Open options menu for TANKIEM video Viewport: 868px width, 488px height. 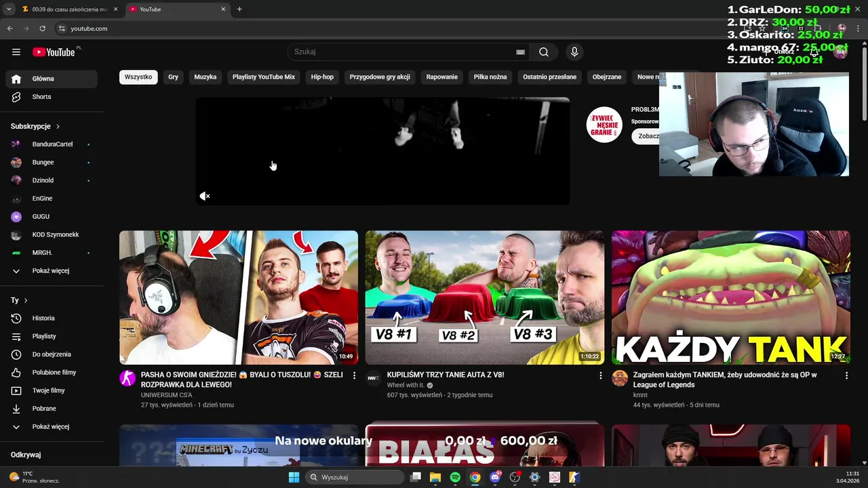[846, 375]
